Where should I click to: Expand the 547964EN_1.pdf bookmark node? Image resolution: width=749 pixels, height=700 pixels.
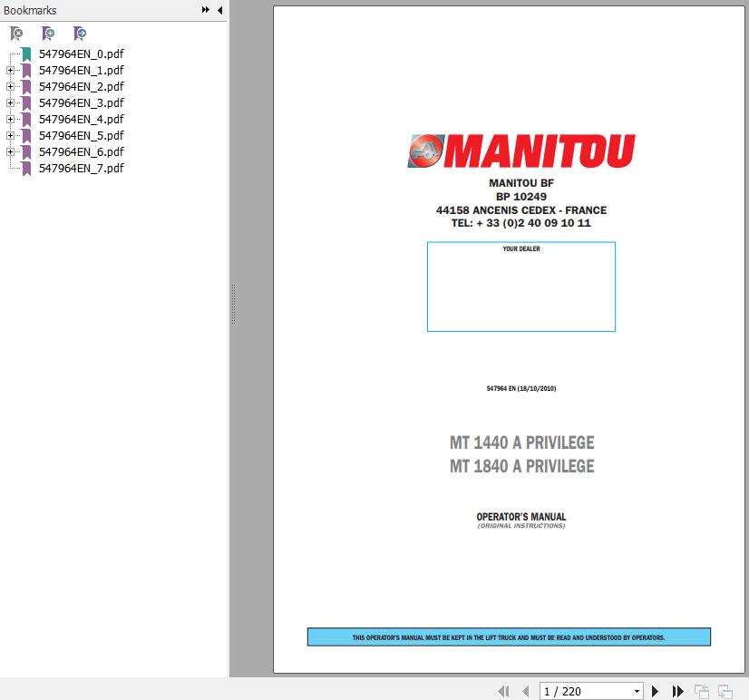[x=10, y=70]
